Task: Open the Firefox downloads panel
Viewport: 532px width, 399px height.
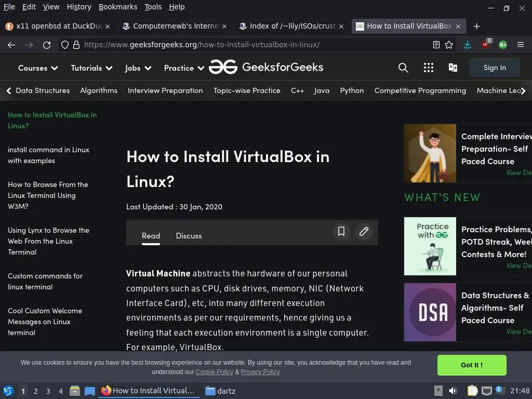Action: click(467, 45)
